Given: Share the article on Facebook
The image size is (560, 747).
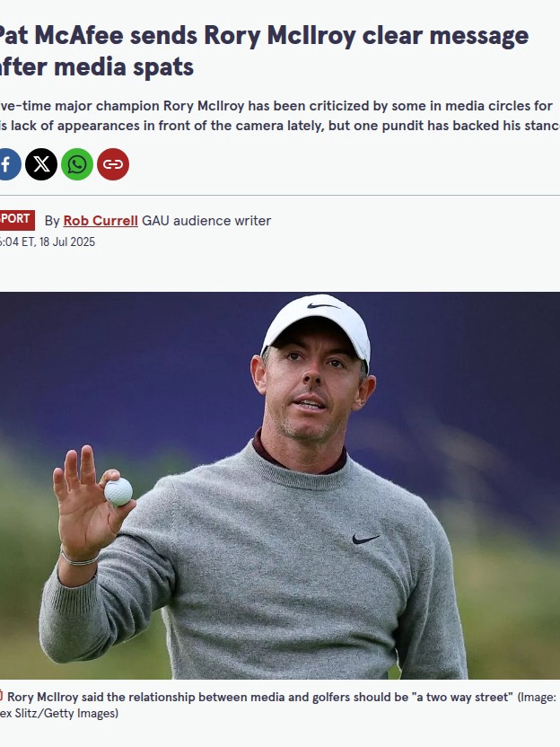Looking at the screenshot, I should click(x=9, y=164).
